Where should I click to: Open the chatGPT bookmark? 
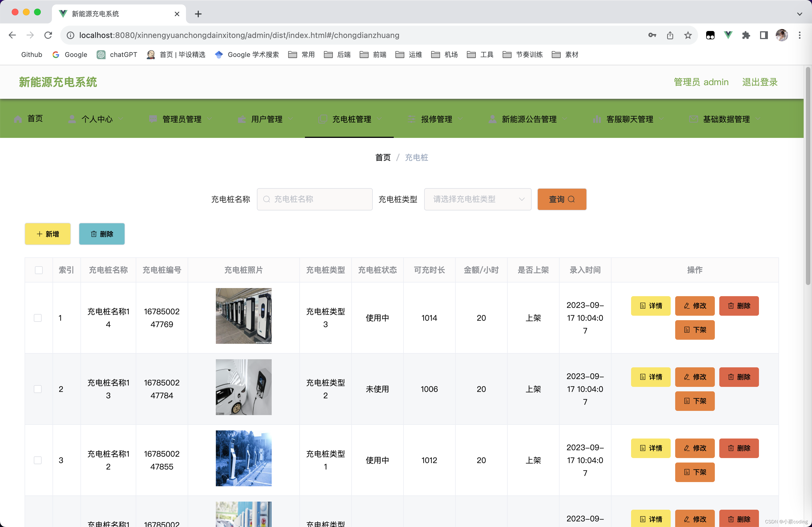pos(117,55)
